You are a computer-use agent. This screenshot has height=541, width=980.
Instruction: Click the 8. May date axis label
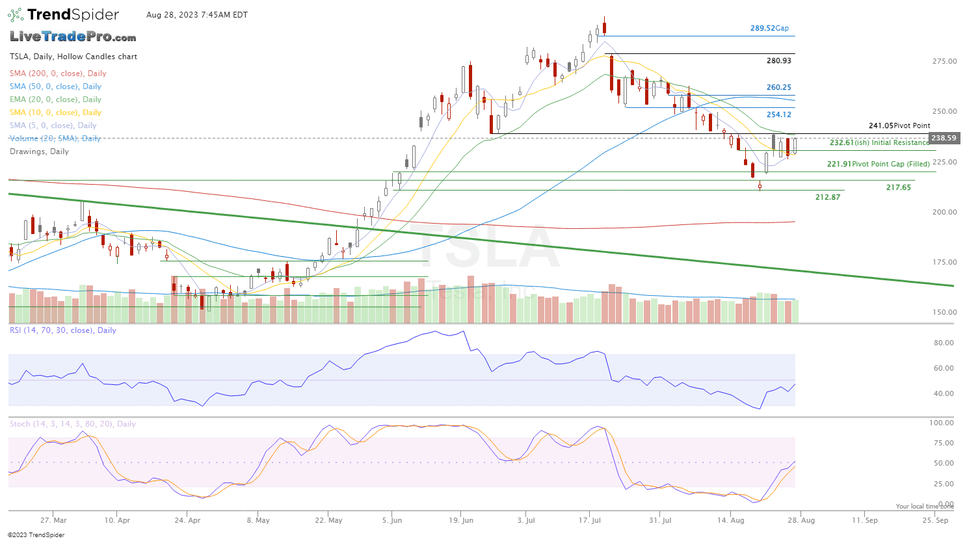click(x=258, y=520)
